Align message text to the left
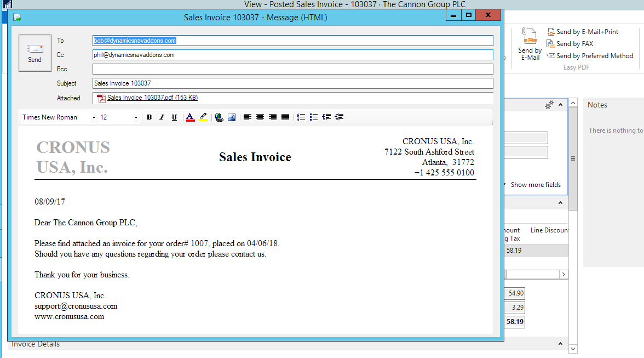 coord(248,117)
